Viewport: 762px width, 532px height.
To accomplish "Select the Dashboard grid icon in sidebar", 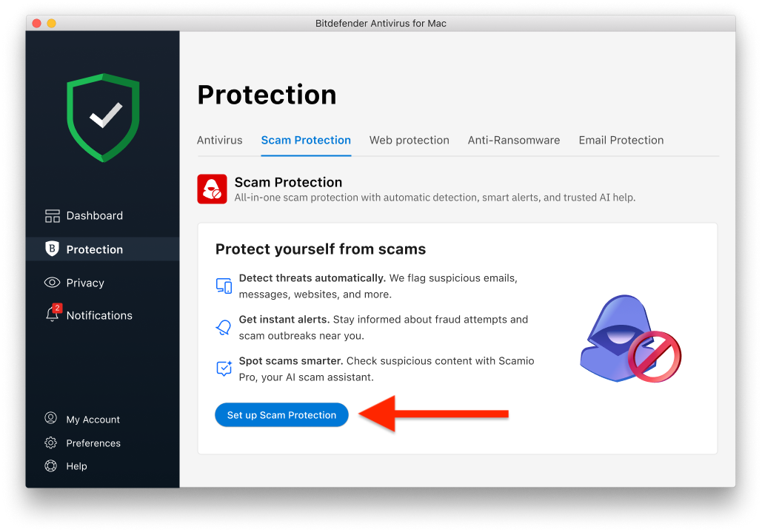I will click(x=52, y=215).
